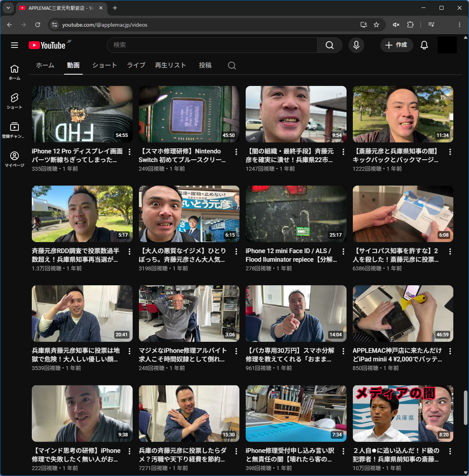The width and height of the screenshot is (469, 476).
Task: Open options for 【マインド思考の研修】 video
Action: [130, 451]
